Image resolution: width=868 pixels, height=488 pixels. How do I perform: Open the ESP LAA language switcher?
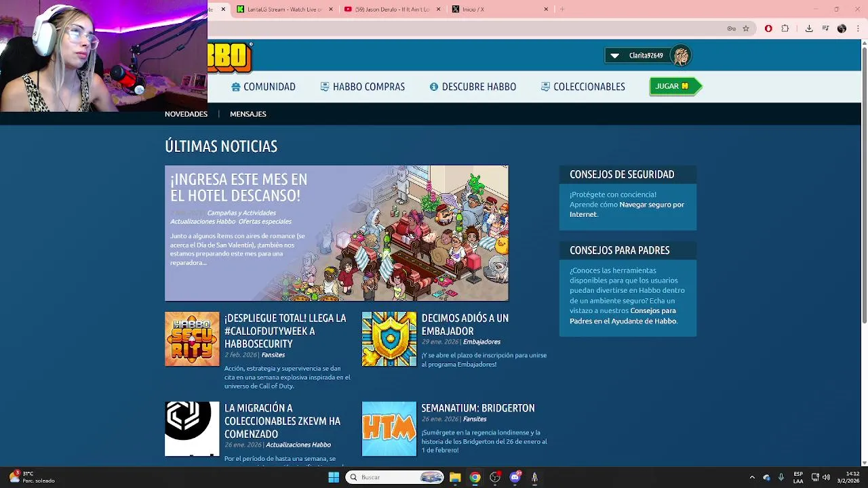click(798, 477)
